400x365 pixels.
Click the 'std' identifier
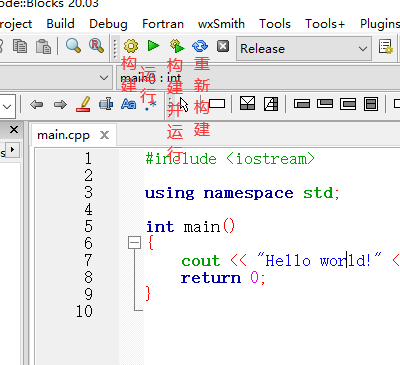(x=318, y=193)
